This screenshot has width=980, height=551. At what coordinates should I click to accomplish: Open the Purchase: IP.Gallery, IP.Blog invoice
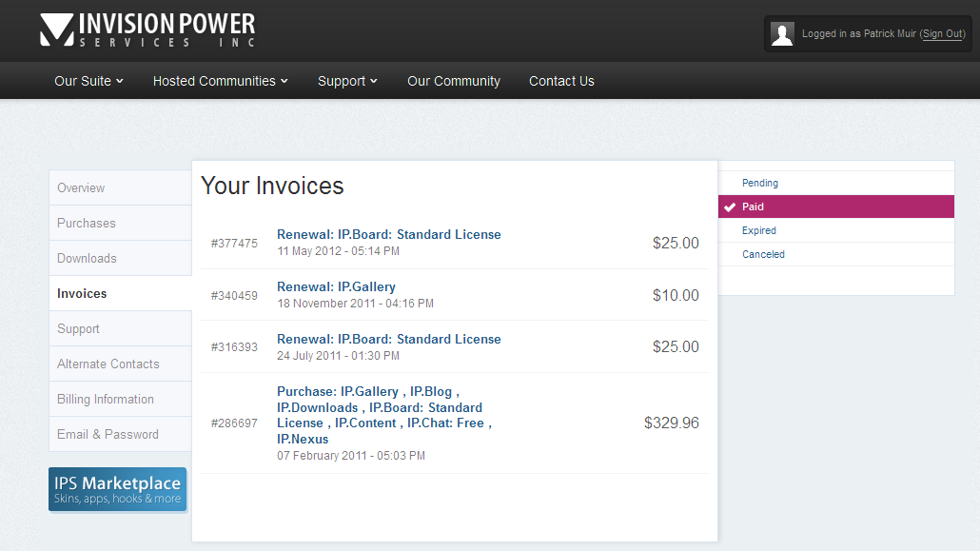(384, 415)
